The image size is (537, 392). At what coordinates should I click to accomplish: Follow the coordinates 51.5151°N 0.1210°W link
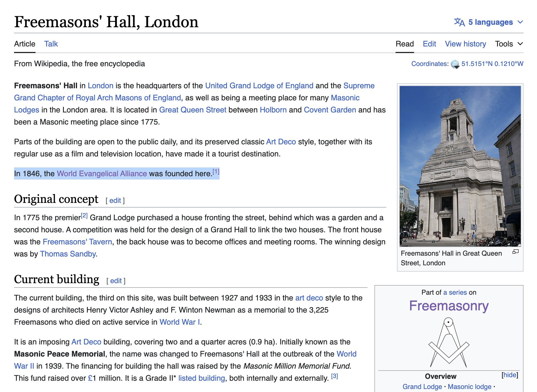(492, 64)
